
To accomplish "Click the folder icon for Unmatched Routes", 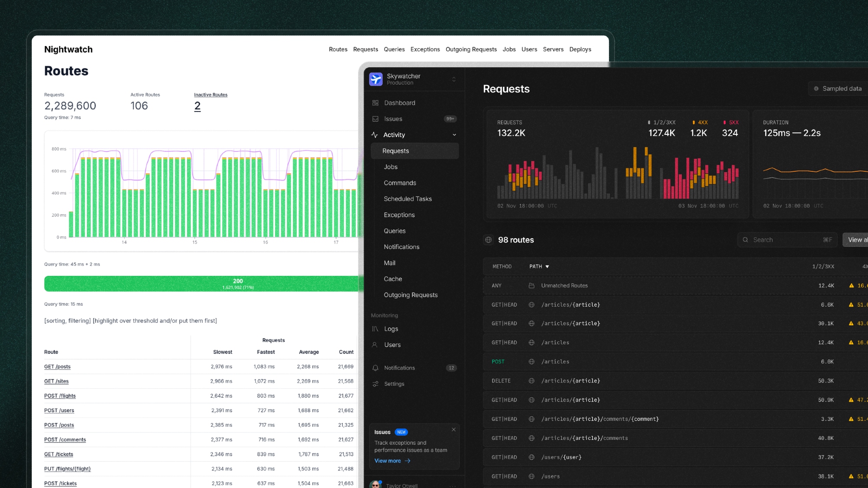I will click(532, 286).
